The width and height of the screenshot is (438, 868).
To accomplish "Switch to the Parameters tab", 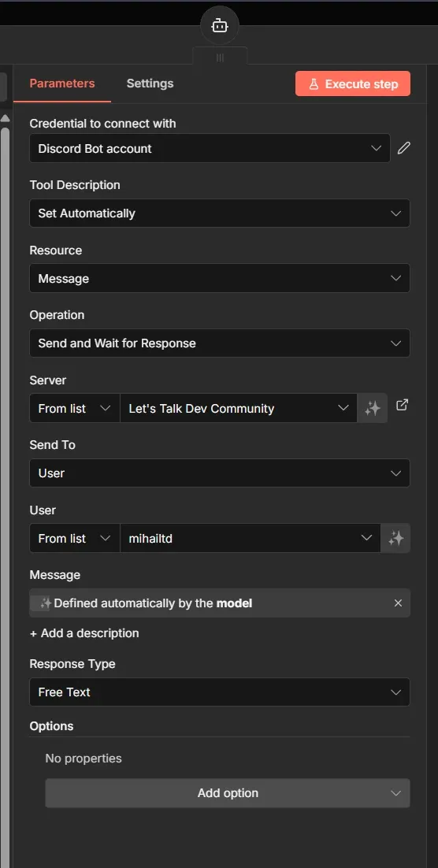I will [x=62, y=83].
